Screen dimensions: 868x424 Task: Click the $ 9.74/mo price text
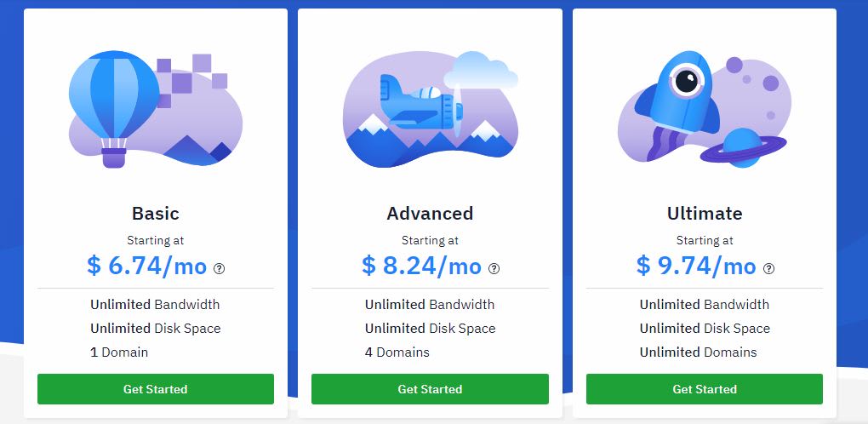[696, 266]
